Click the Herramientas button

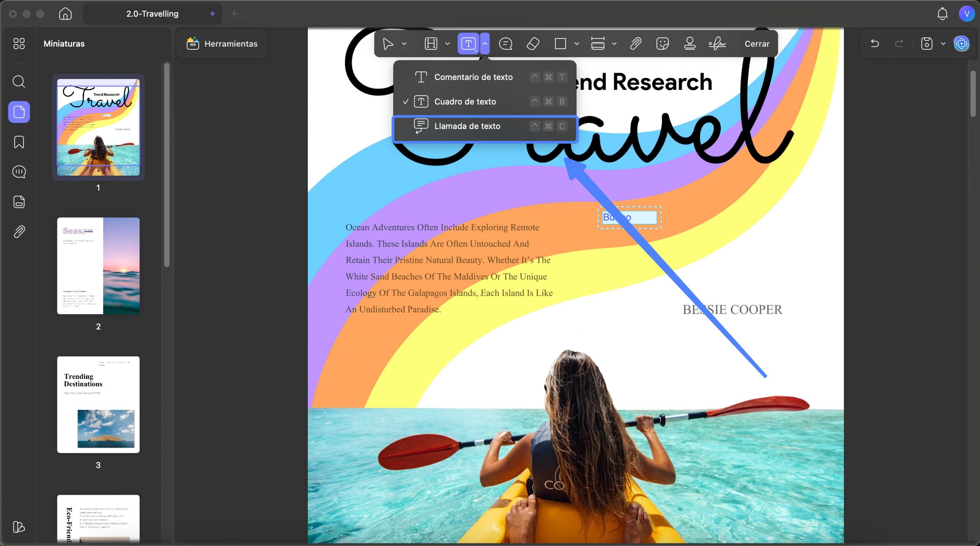click(x=222, y=44)
